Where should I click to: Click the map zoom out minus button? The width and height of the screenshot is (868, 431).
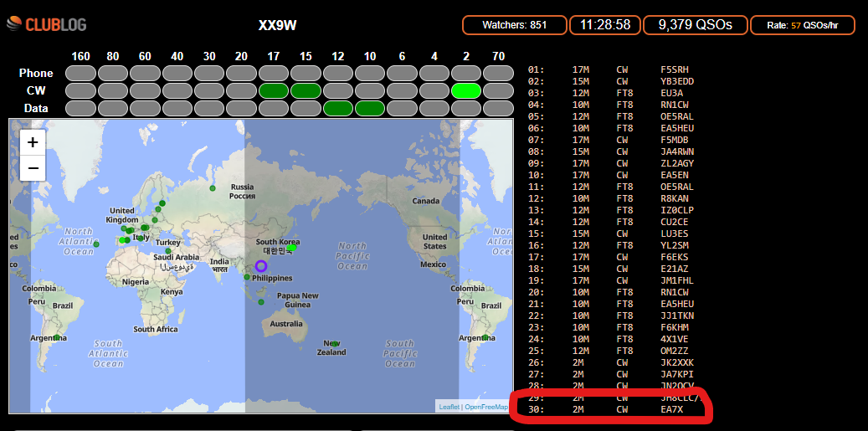click(x=33, y=167)
